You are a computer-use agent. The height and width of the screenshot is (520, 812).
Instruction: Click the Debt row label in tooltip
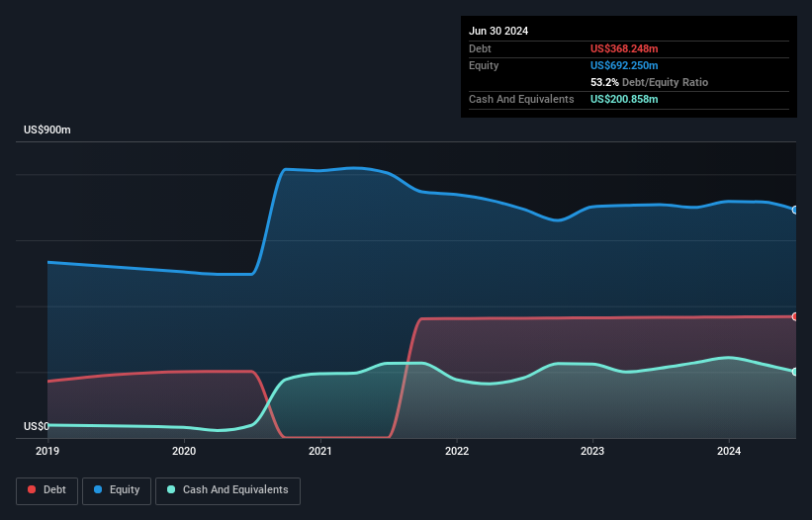(x=480, y=48)
